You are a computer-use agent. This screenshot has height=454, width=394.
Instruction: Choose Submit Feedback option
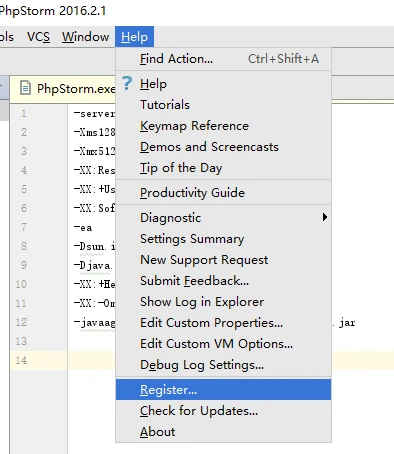click(223, 281)
